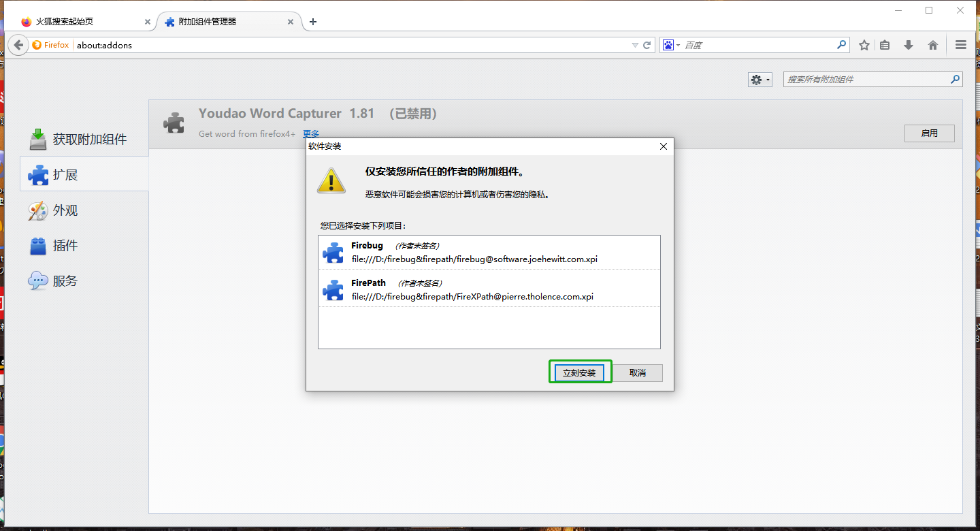Click the 扩展 puzzle piece sidebar icon

(38, 175)
